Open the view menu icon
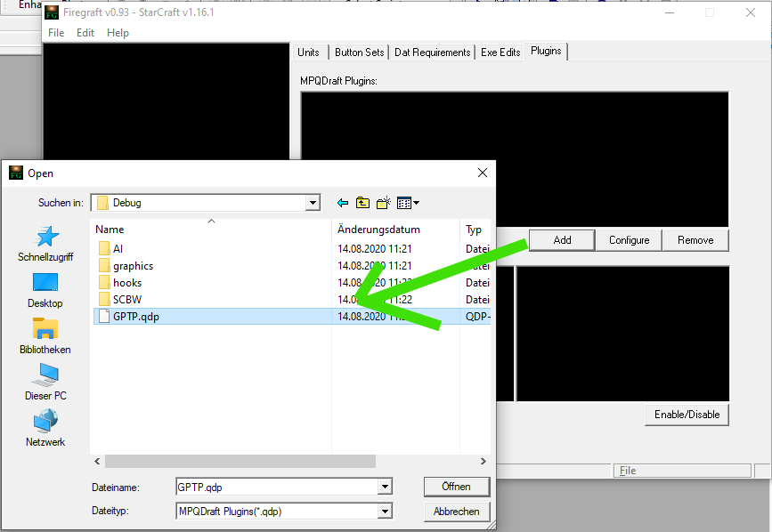772x532 pixels. 409,203
